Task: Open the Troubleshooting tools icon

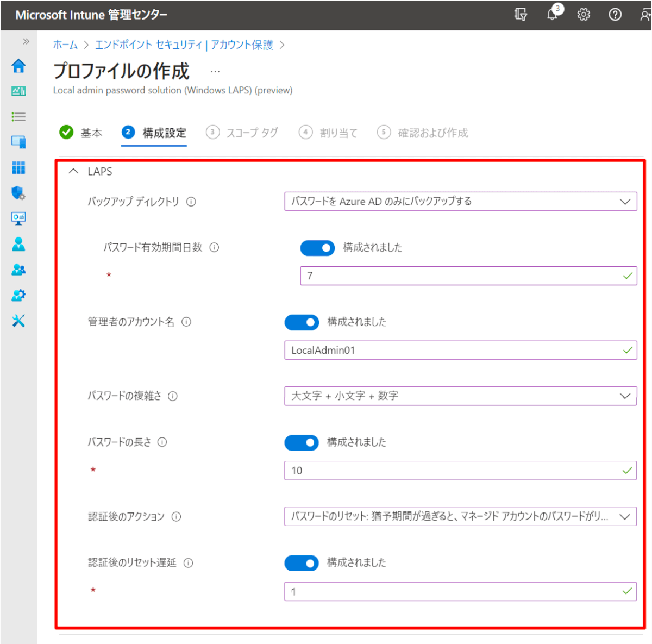Action: point(18,321)
